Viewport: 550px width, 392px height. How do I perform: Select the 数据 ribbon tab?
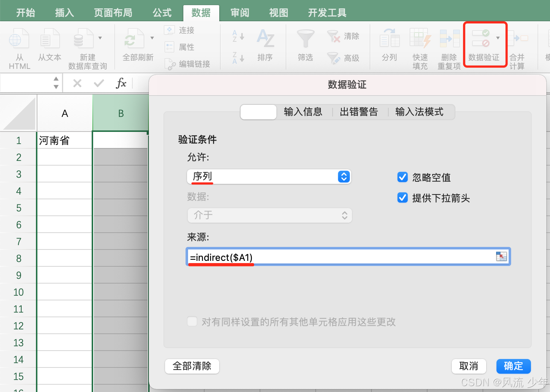pos(201,13)
